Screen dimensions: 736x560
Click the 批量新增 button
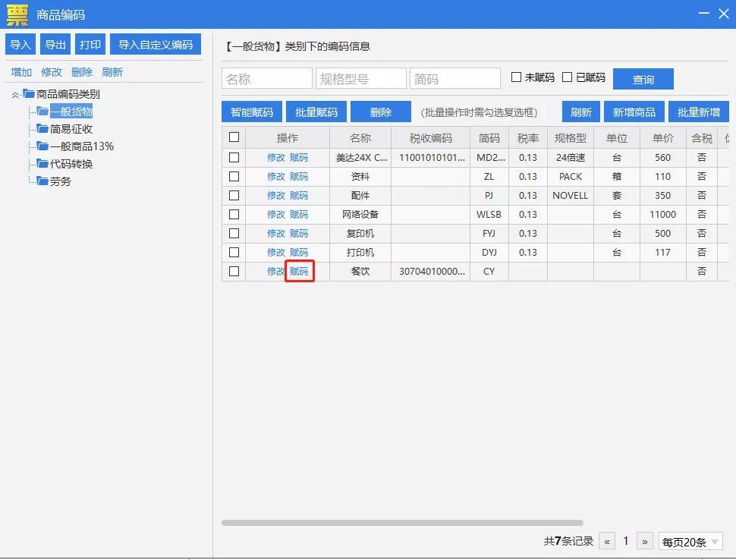[x=699, y=112]
